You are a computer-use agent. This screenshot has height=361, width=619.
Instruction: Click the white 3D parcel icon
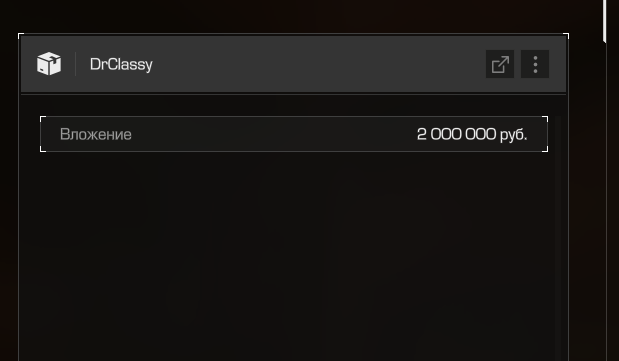49,64
